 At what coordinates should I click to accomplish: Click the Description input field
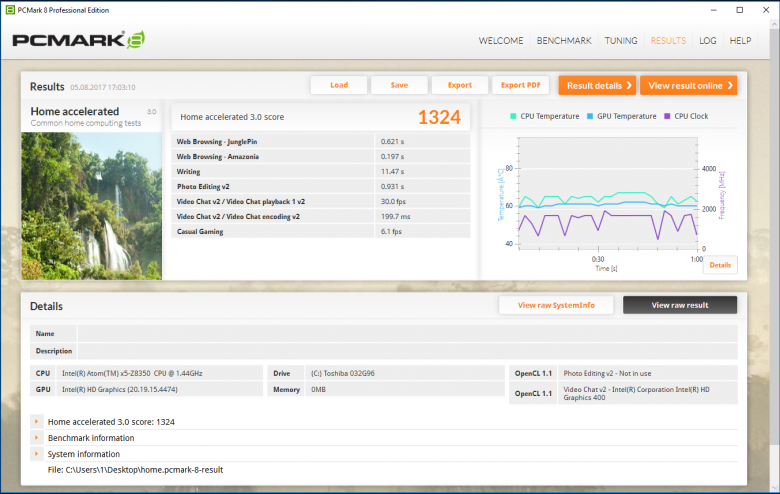[407, 351]
